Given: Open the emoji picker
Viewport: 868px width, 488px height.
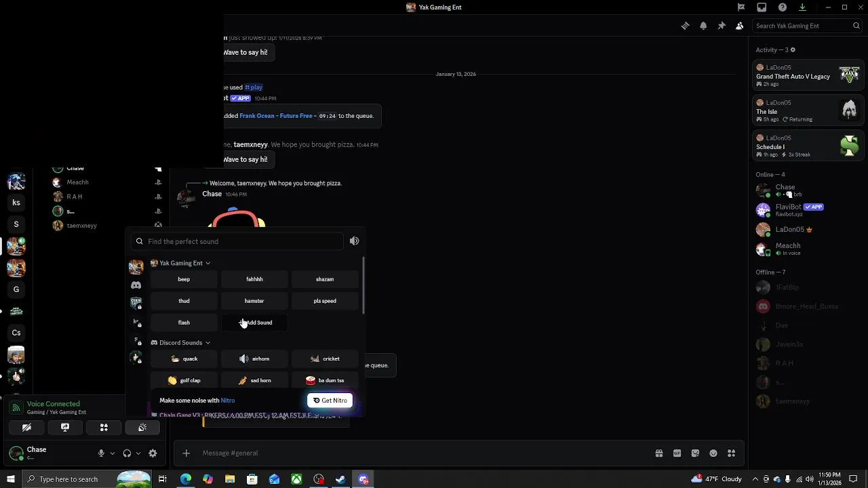Looking at the screenshot, I should pos(713,453).
